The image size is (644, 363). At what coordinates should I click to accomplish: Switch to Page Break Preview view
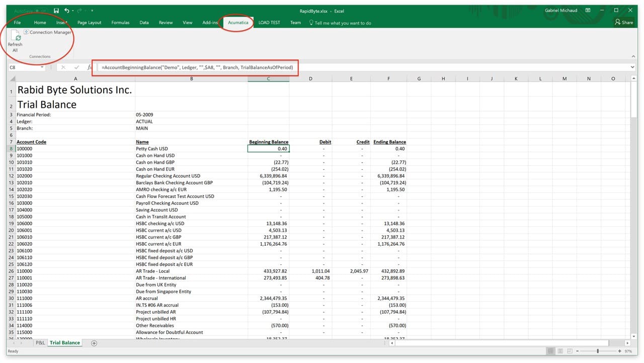tap(570, 351)
